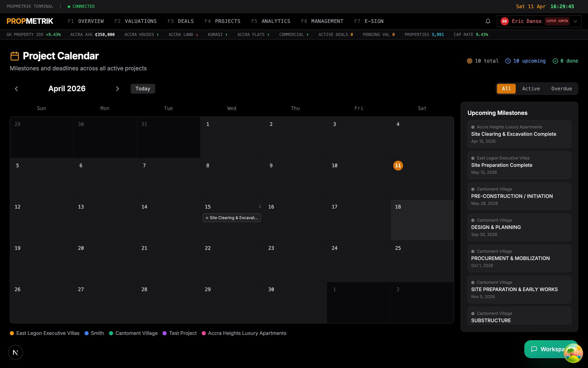Open the notifications bell
This screenshot has height=368, width=588.
488,21
